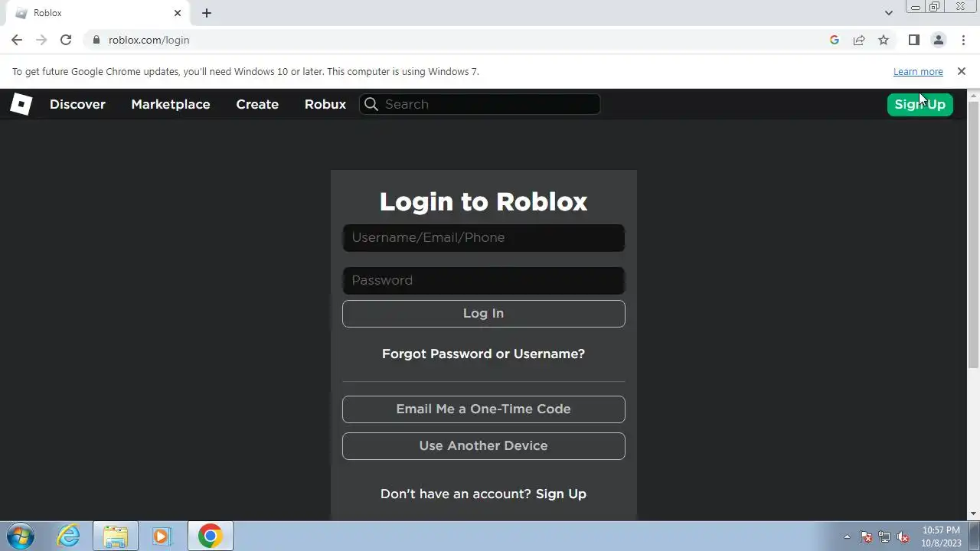Launch Internet Explorer from taskbar
The height and width of the screenshot is (551, 980).
[x=69, y=536]
